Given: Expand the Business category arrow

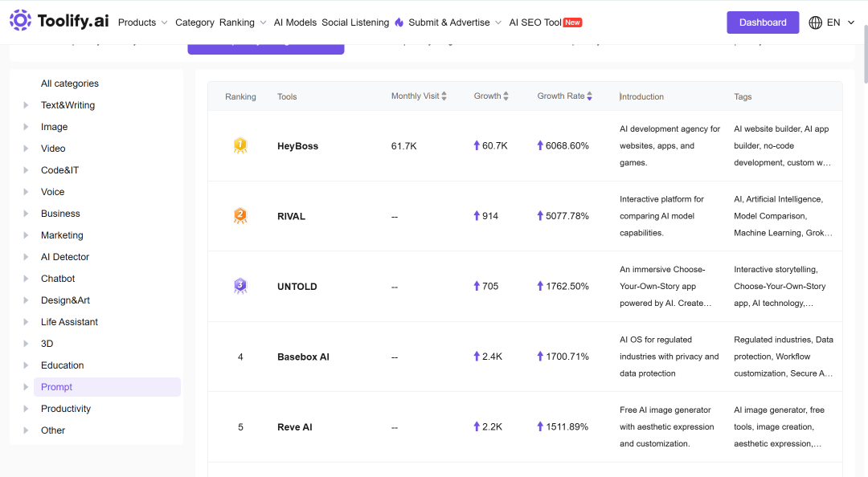Looking at the screenshot, I should (x=26, y=214).
